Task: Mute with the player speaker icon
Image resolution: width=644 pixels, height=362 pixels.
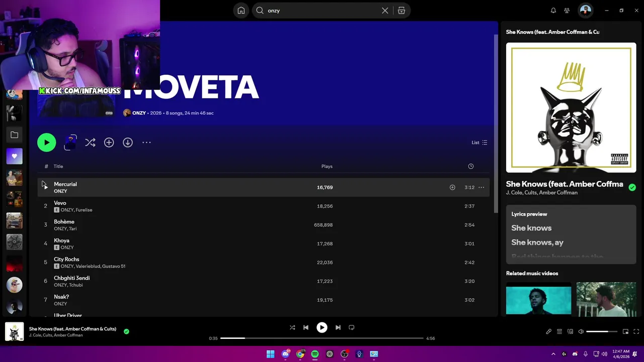Action: [581, 332]
